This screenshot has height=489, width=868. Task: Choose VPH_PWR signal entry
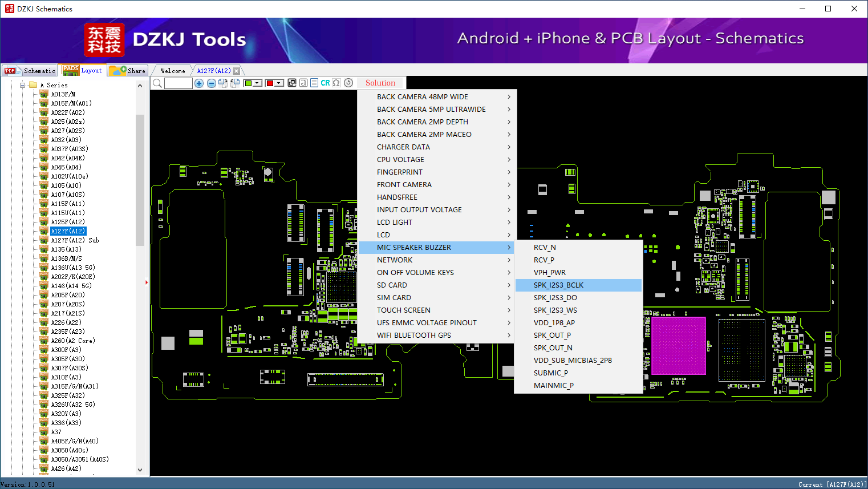[x=578, y=273]
